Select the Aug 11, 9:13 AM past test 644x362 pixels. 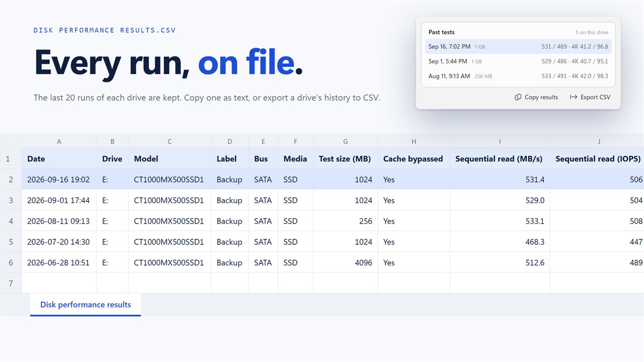[x=518, y=76]
